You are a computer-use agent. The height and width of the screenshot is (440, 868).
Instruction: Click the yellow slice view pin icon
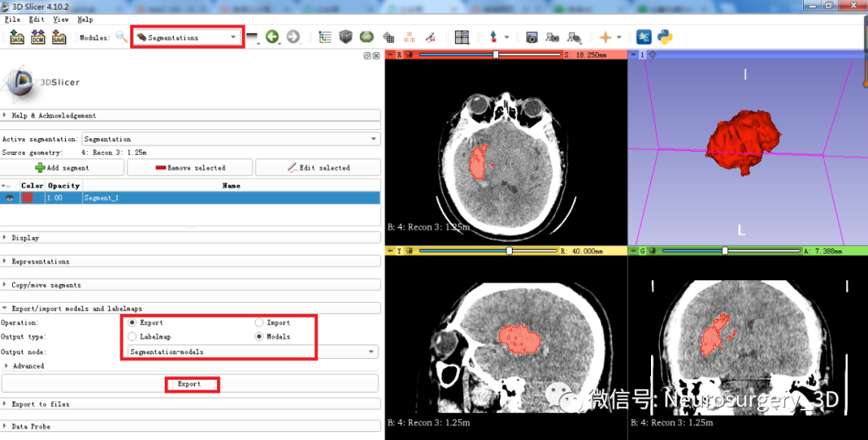coord(391,251)
